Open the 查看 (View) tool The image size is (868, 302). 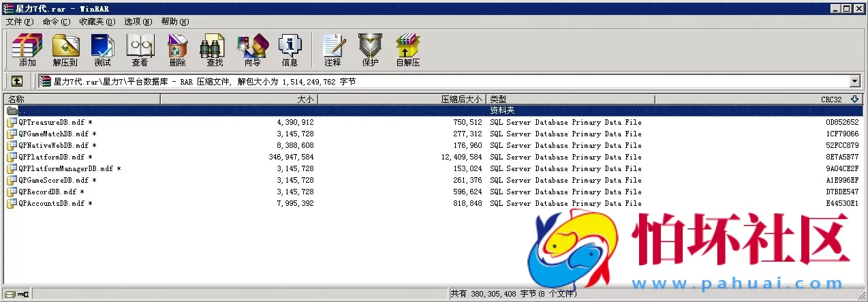coord(140,50)
